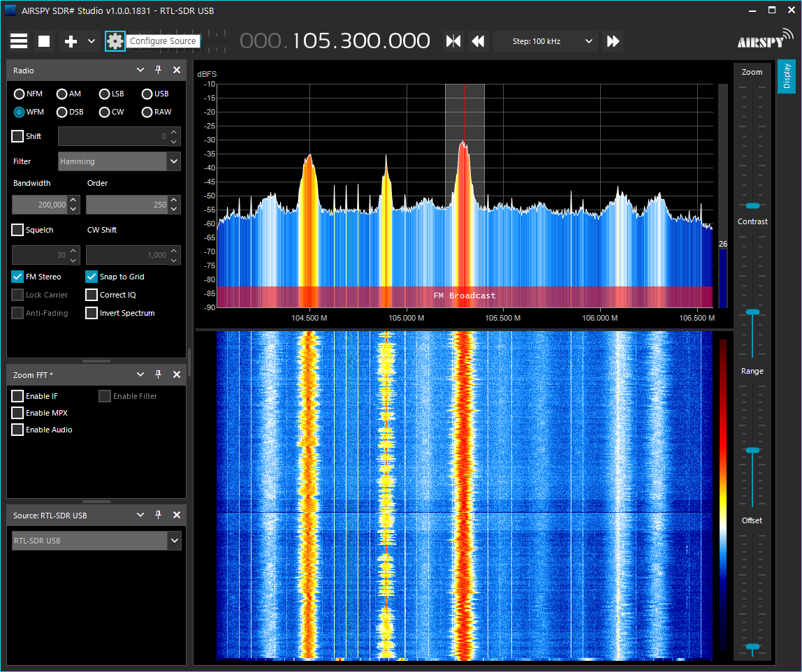Viewport: 802px width, 672px height.
Task: Click the Bandwidth 200,000 field
Action: pyautogui.click(x=40, y=205)
